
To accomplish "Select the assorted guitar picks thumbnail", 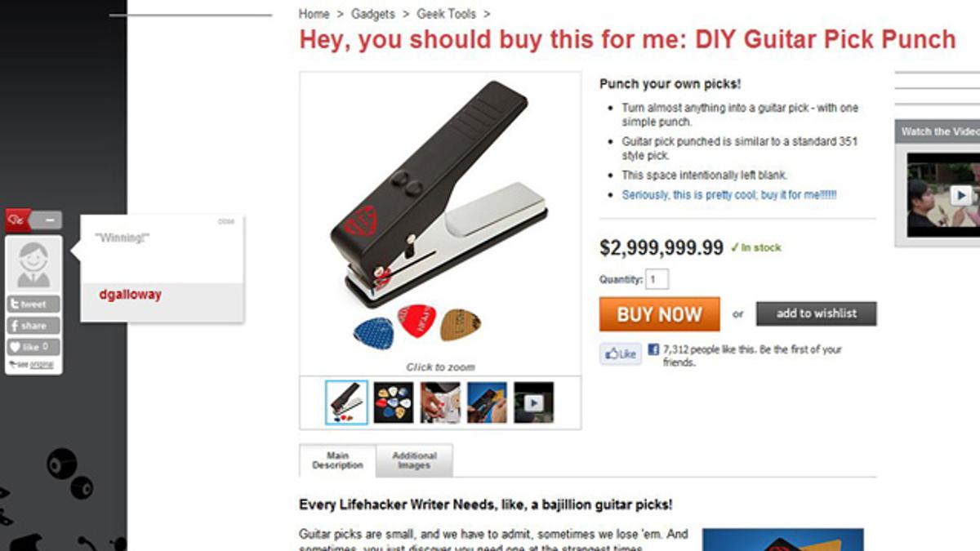I will (x=394, y=402).
